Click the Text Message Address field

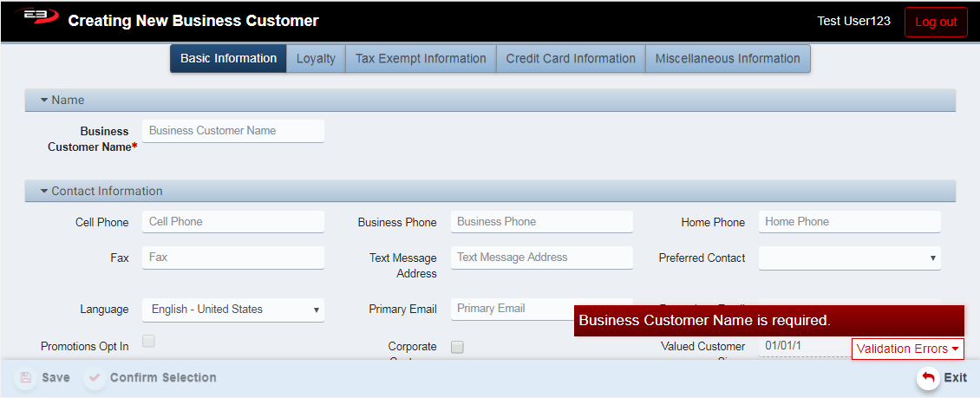pyautogui.click(x=541, y=258)
